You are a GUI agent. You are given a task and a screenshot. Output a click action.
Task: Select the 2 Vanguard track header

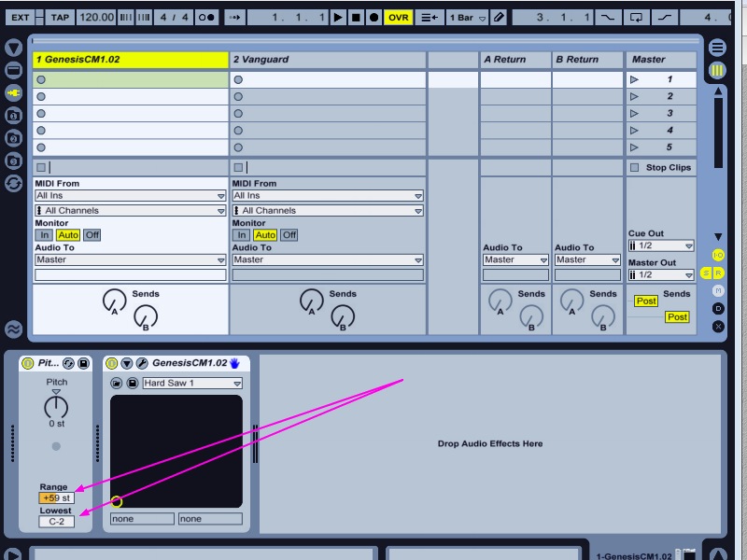[327, 60]
